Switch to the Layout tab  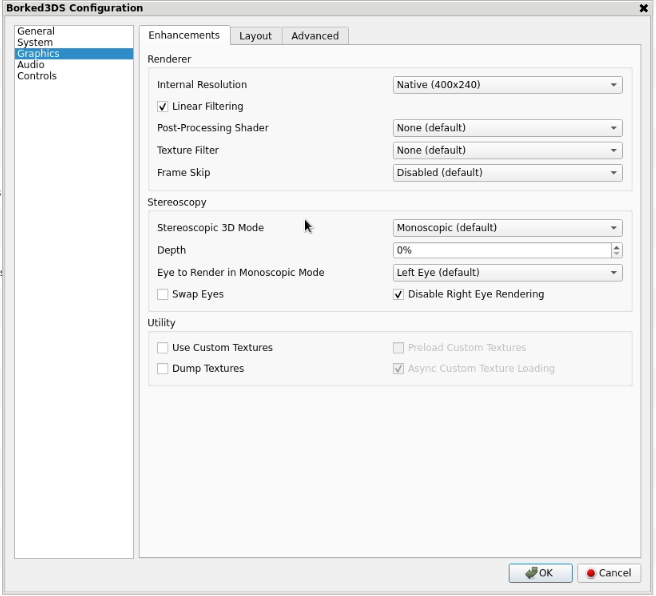tap(256, 36)
